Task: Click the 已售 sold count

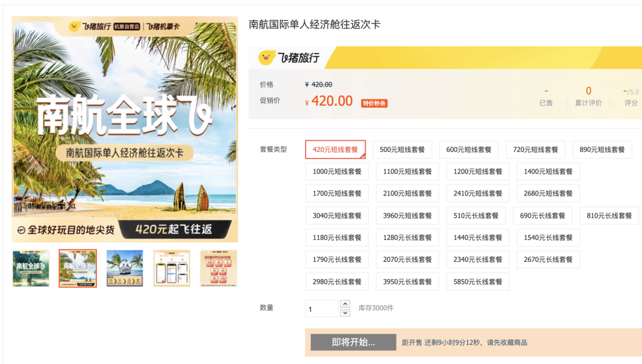Action: (x=546, y=97)
